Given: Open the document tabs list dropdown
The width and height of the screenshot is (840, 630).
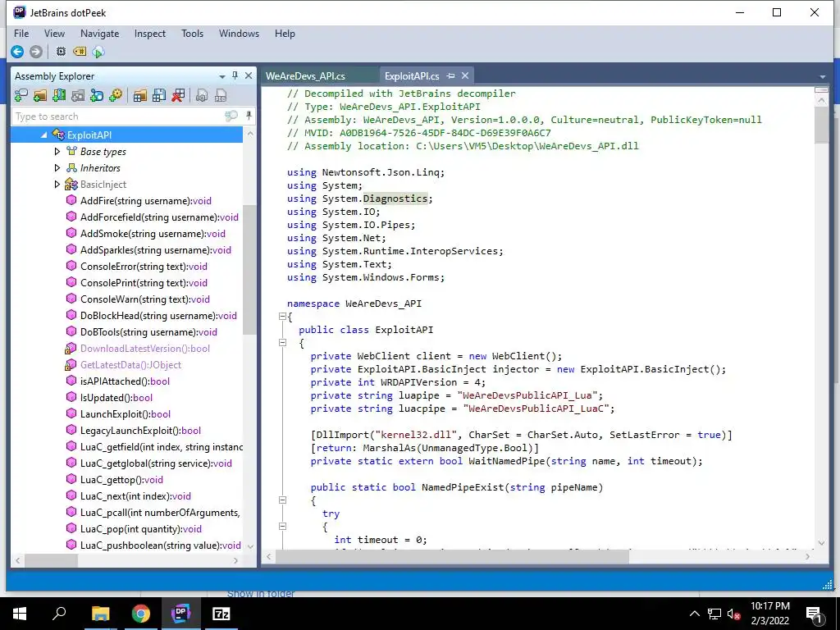Looking at the screenshot, I should pos(822,76).
